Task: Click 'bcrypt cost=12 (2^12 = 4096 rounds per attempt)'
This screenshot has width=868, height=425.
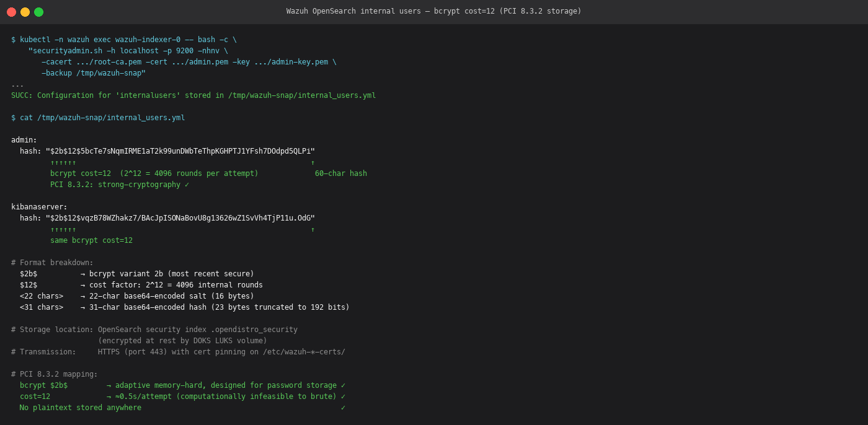Action: pyautogui.click(x=154, y=173)
